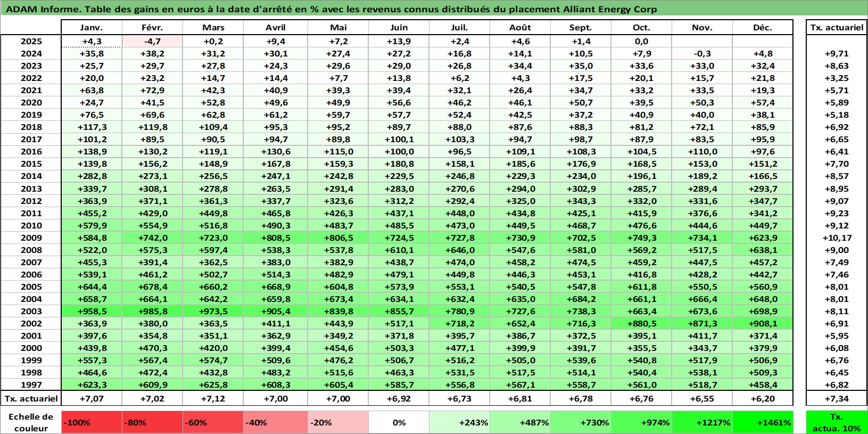Select the 0,0 cell for Oct. 2025
This screenshot has height=434, width=868.
click(x=642, y=42)
